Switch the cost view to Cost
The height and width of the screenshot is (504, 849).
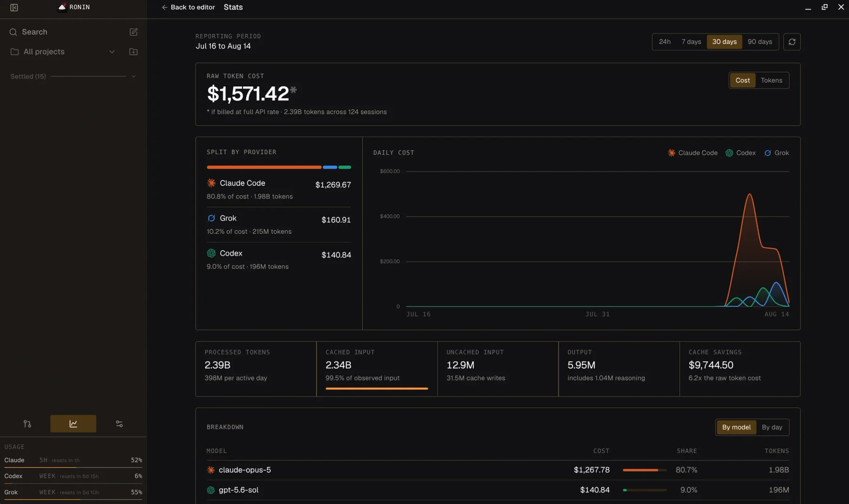[742, 81]
